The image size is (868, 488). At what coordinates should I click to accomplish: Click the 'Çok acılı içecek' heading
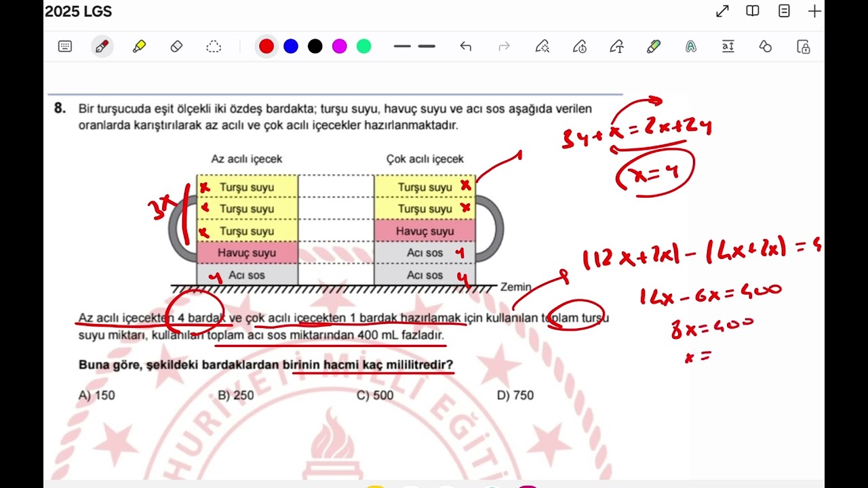425,159
